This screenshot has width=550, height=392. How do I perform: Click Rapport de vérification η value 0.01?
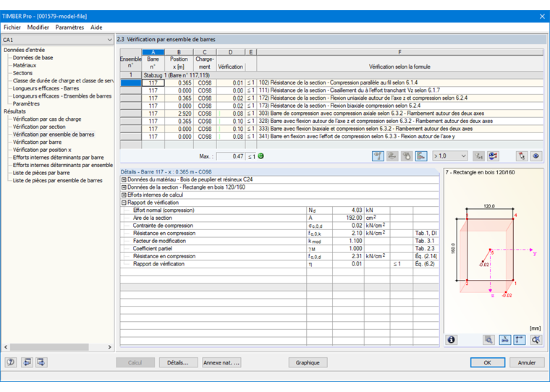click(348, 264)
